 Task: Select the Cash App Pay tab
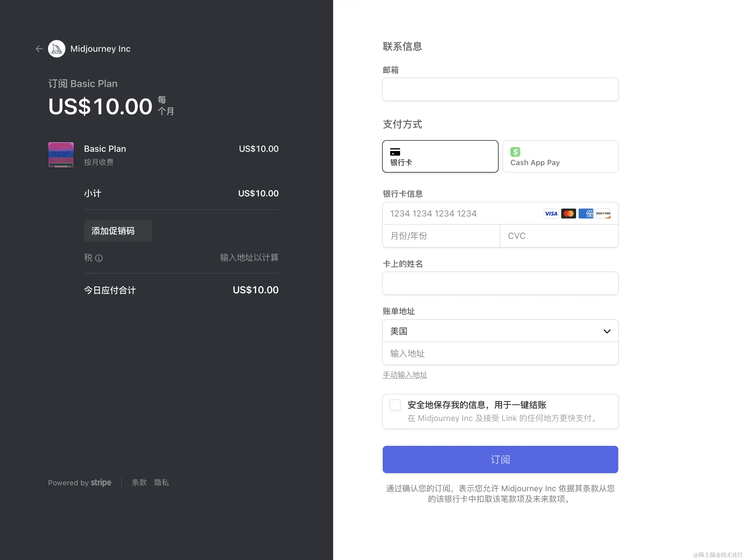tap(560, 156)
